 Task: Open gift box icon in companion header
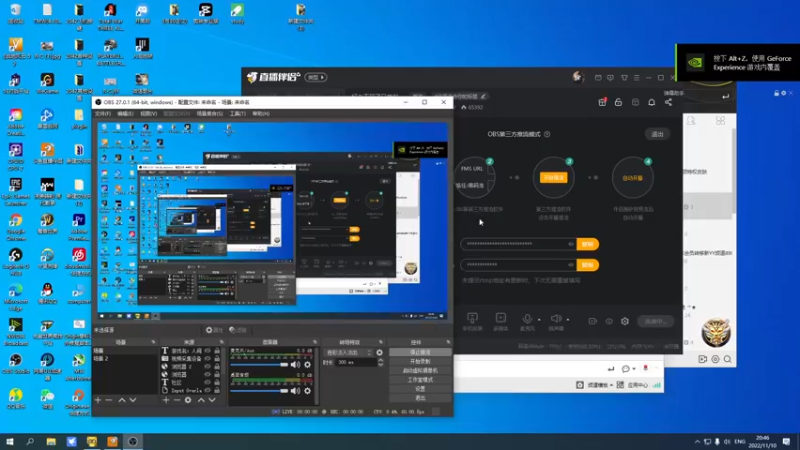point(602,102)
